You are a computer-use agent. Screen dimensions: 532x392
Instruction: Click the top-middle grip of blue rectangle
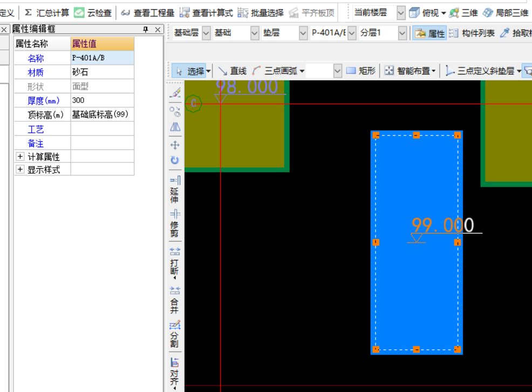point(417,136)
